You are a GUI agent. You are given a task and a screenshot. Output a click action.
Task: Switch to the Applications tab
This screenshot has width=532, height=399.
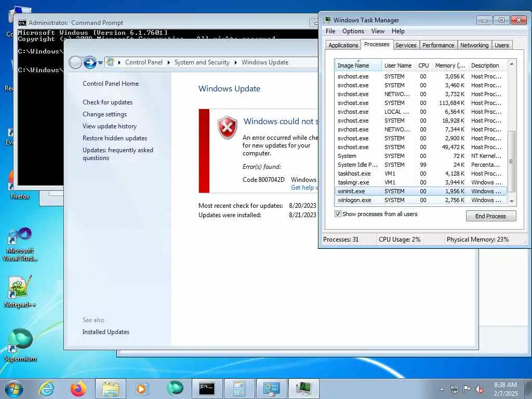pyautogui.click(x=343, y=45)
